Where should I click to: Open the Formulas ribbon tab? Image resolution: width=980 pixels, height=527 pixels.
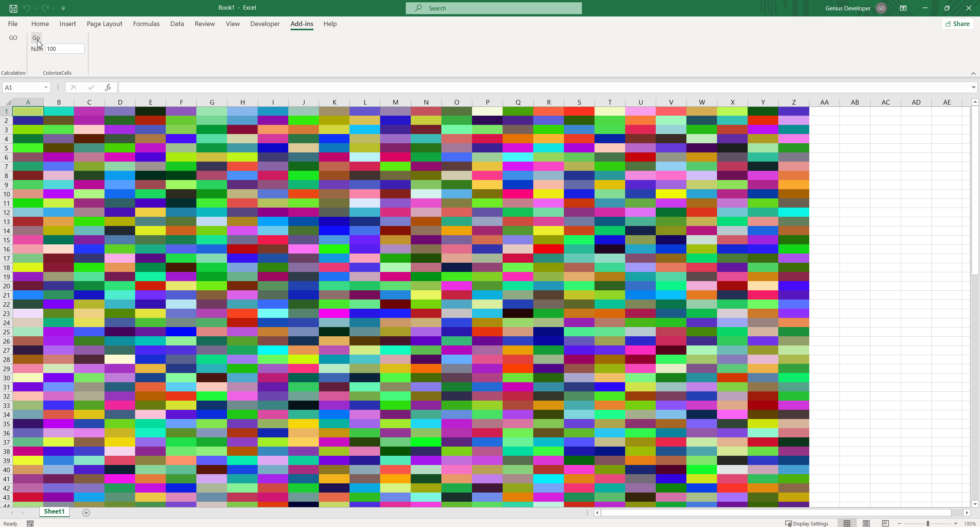tap(146, 24)
